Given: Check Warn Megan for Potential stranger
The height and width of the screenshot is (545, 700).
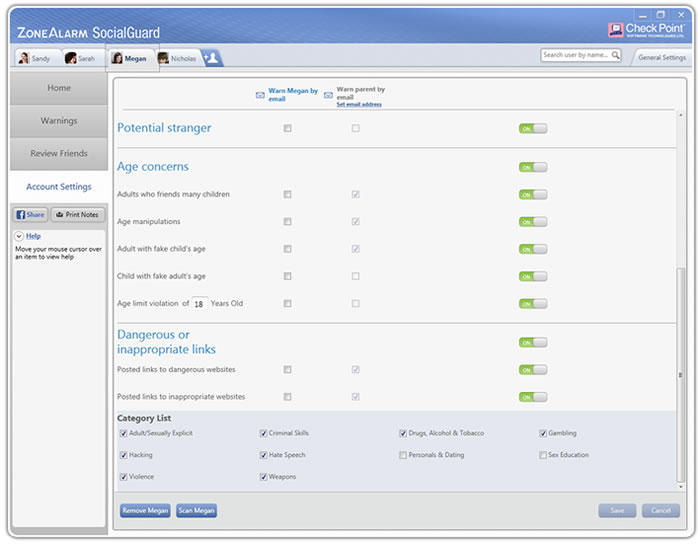Looking at the screenshot, I should 288,129.
